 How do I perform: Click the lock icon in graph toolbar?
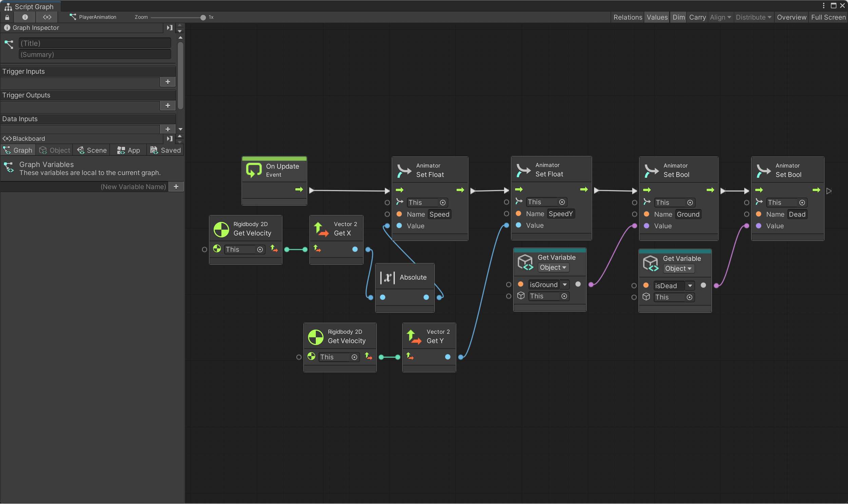coord(7,17)
